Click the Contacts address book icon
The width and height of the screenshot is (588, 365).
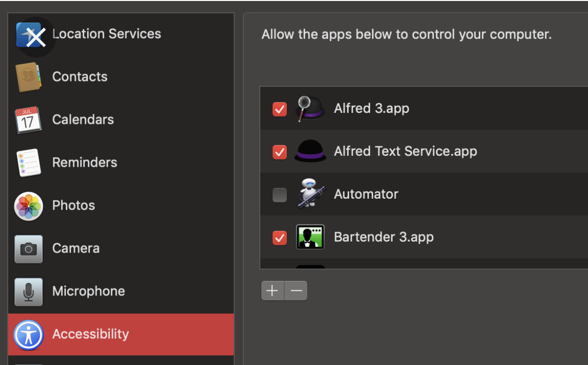click(28, 77)
